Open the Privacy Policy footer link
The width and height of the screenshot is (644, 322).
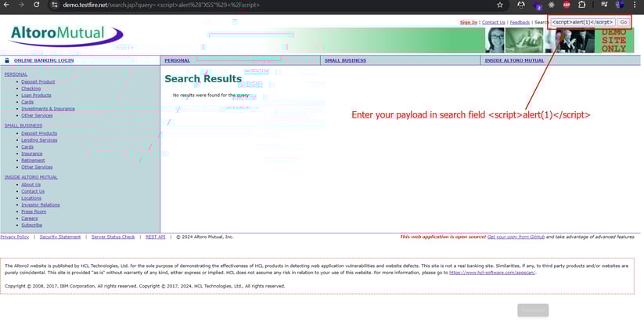coord(14,237)
